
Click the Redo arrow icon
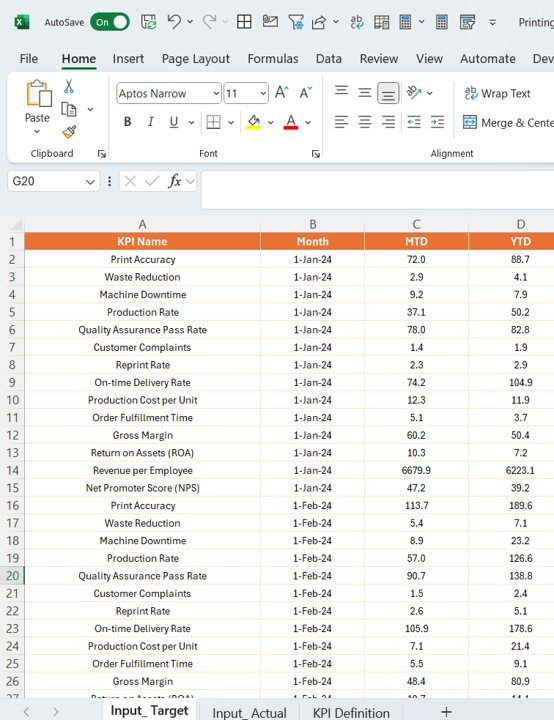(x=210, y=21)
